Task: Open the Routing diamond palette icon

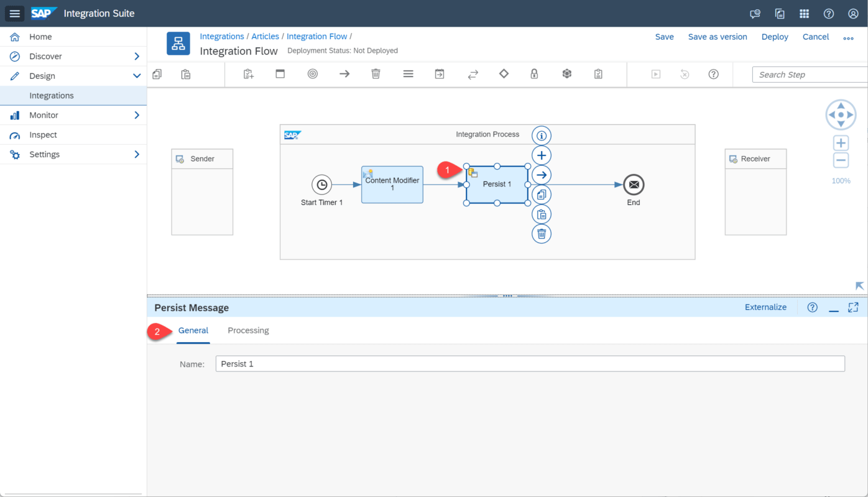Action: coord(504,74)
